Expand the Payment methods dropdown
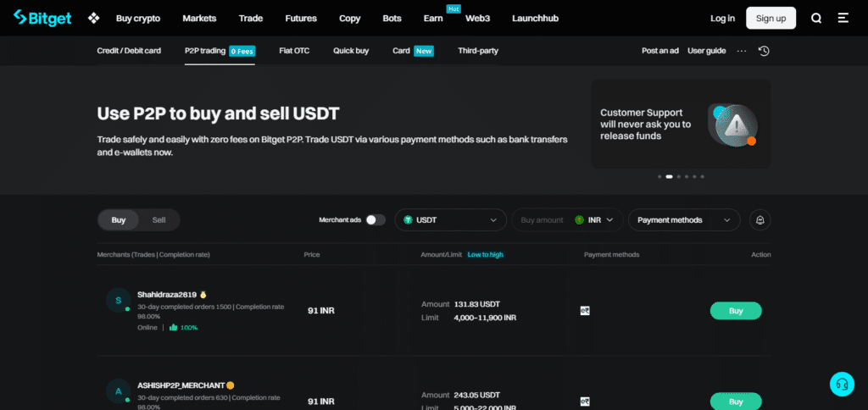This screenshot has height=410, width=868. click(x=684, y=219)
